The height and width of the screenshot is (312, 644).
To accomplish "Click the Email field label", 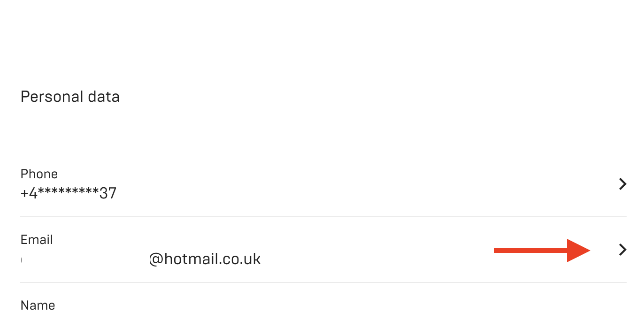I will click(37, 240).
